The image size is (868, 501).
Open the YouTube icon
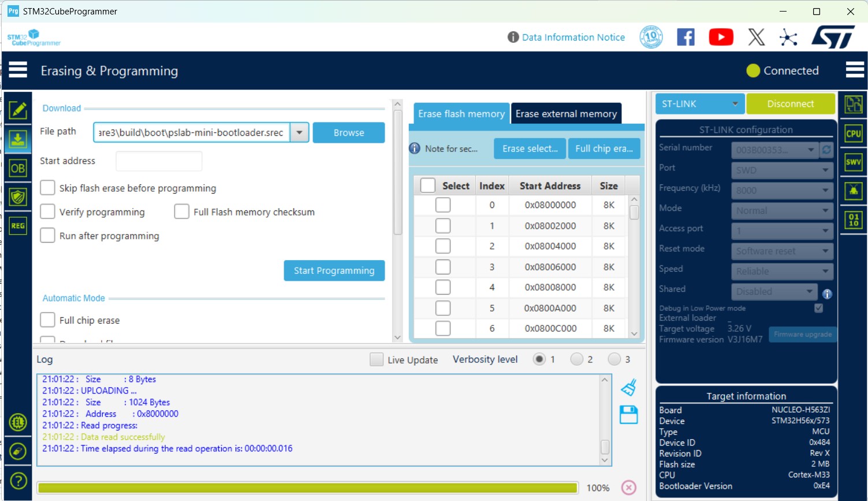coord(721,38)
